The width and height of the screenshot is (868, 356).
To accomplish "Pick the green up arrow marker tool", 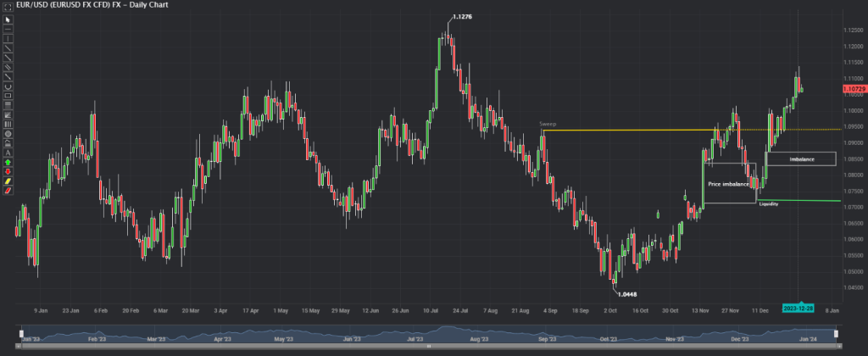I will click(8, 161).
